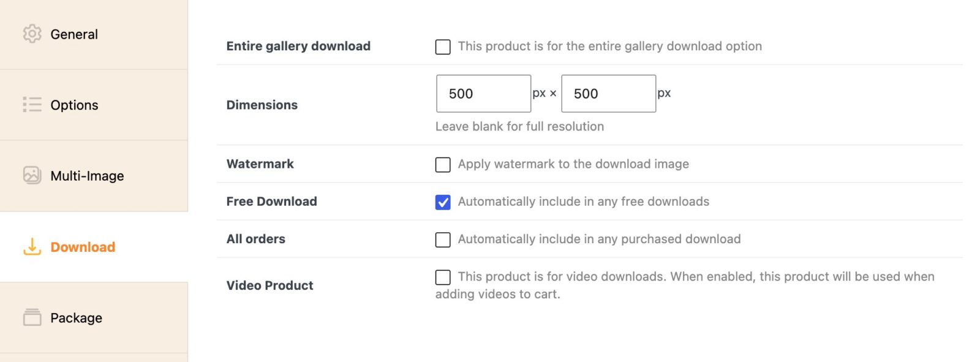Viewport: 980px width, 362px height.
Task: Enable the entire gallery download option
Action: pyautogui.click(x=443, y=47)
